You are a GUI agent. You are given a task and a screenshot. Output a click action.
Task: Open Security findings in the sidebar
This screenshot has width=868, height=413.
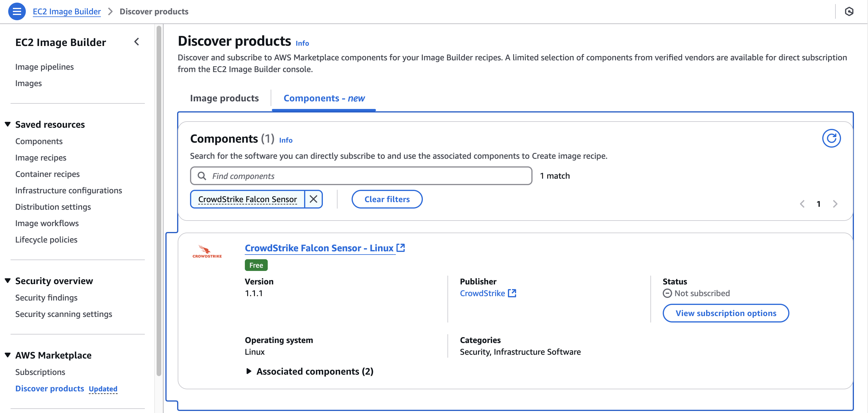(x=46, y=298)
